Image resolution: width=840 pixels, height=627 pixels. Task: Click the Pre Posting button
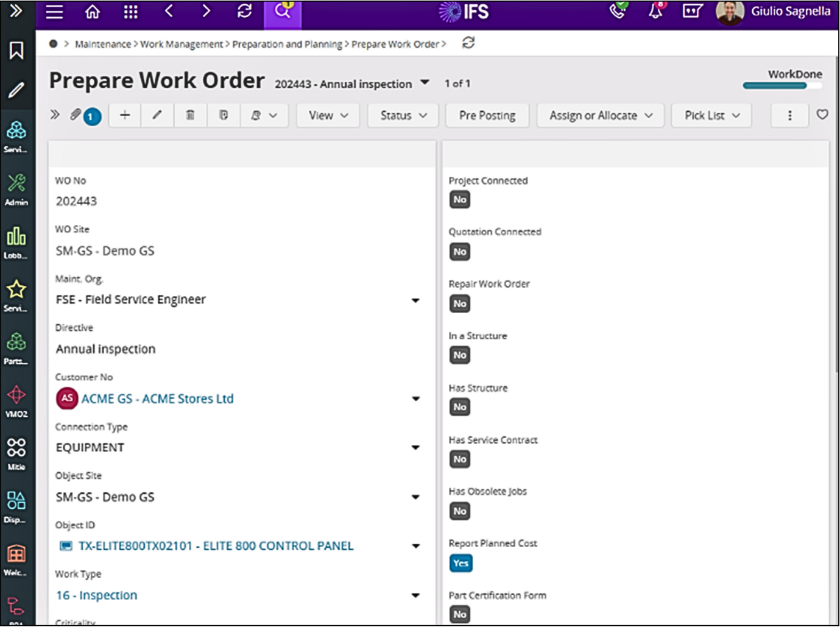click(487, 115)
